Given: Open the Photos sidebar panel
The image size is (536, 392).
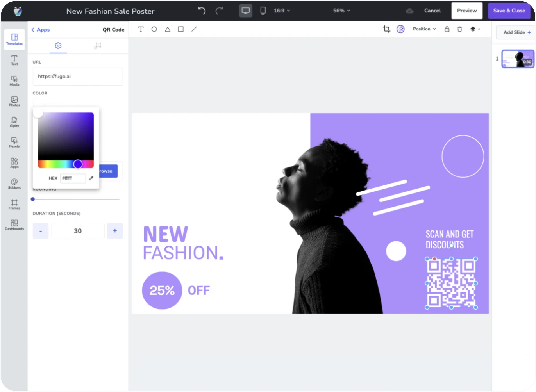Looking at the screenshot, I should coord(14,102).
